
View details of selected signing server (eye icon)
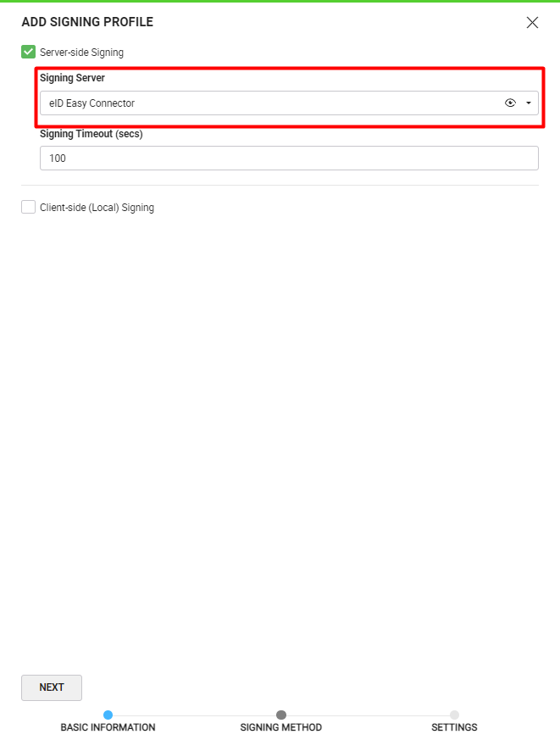coord(510,103)
